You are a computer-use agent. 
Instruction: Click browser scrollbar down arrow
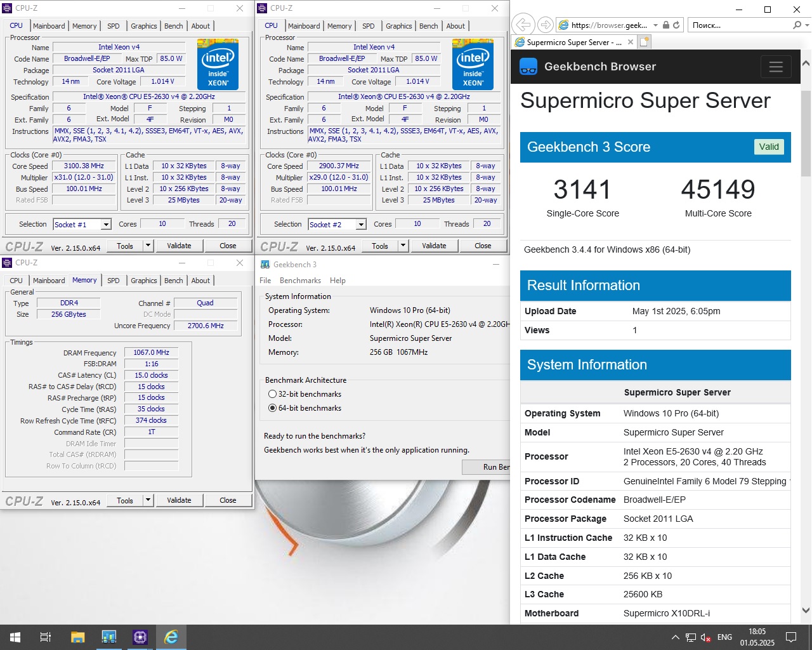(x=806, y=611)
